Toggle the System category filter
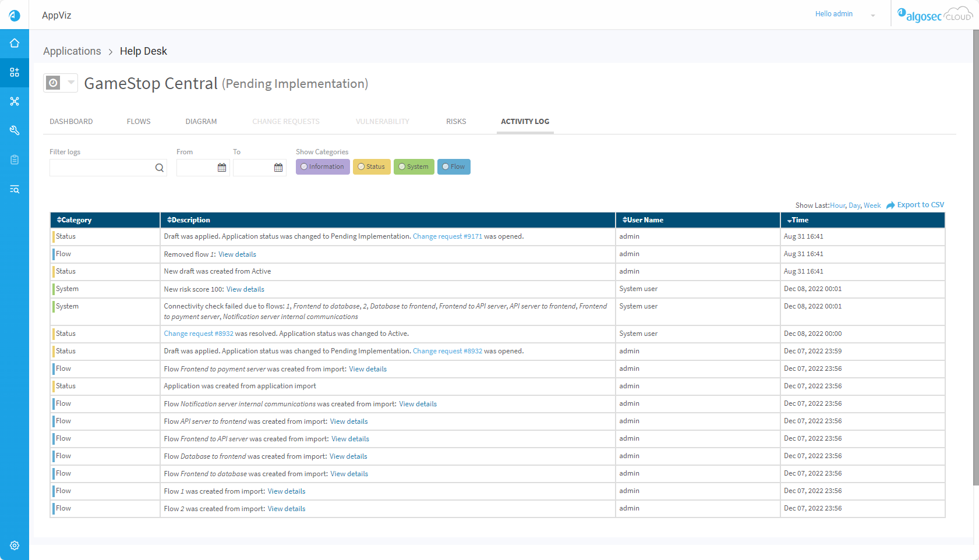The width and height of the screenshot is (979, 560). tap(413, 167)
